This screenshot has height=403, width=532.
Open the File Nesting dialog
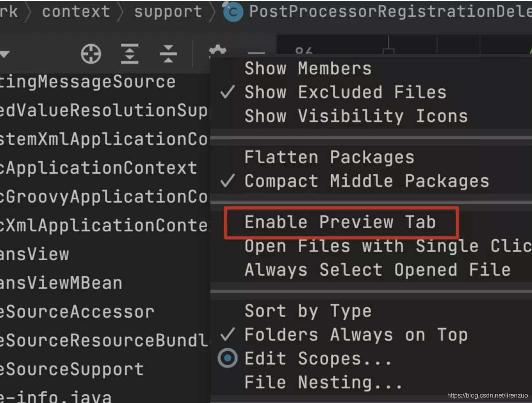(322, 382)
